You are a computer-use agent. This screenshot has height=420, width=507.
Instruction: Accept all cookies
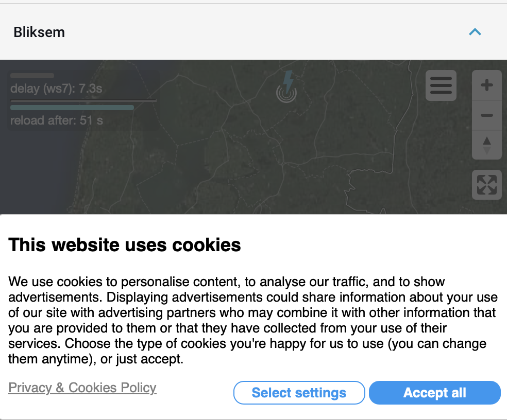[434, 393]
